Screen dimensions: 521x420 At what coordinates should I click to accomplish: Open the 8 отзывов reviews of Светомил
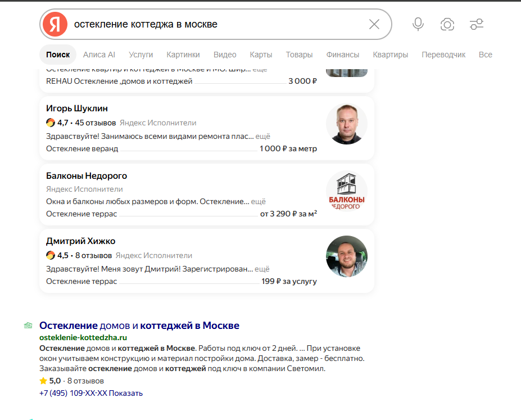click(86, 381)
